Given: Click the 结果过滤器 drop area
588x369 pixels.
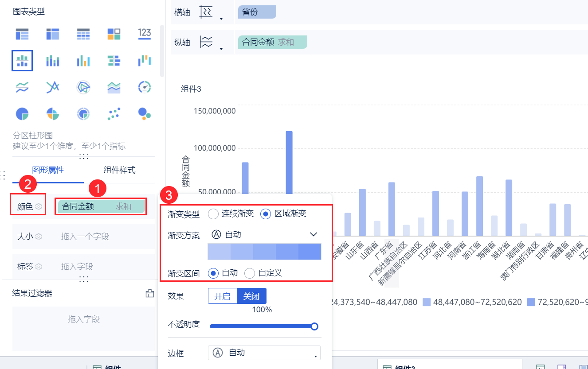Looking at the screenshot, I should [83, 328].
